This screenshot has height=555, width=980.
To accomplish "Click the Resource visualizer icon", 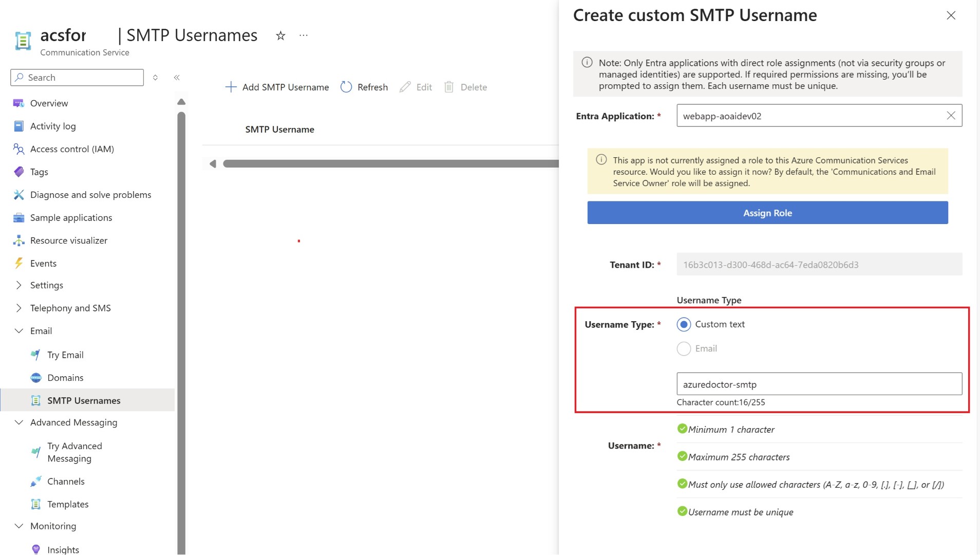I will tap(18, 240).
